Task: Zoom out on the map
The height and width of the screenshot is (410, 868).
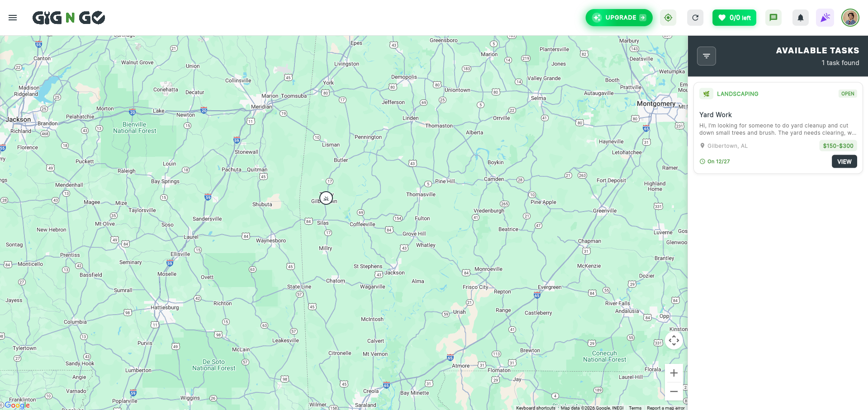Action: pos(674,391)
